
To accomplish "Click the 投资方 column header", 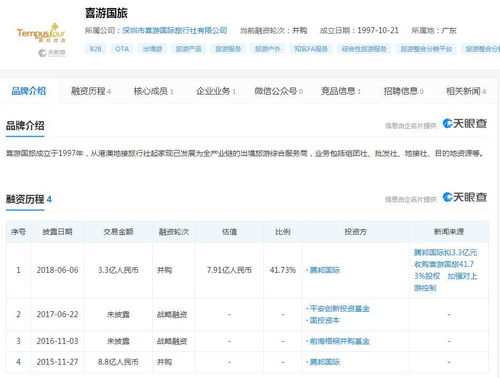I will tap(356, 232).
